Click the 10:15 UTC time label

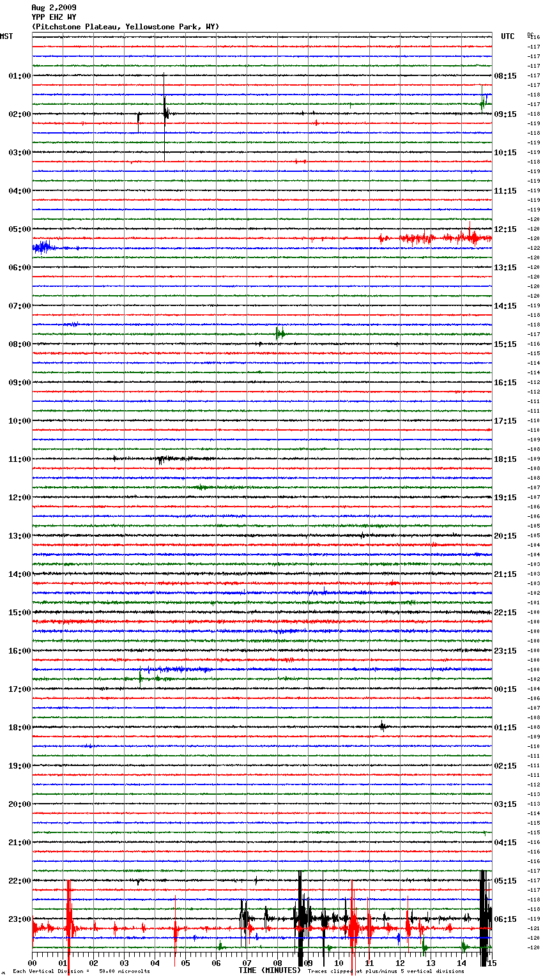coord(505,153)
